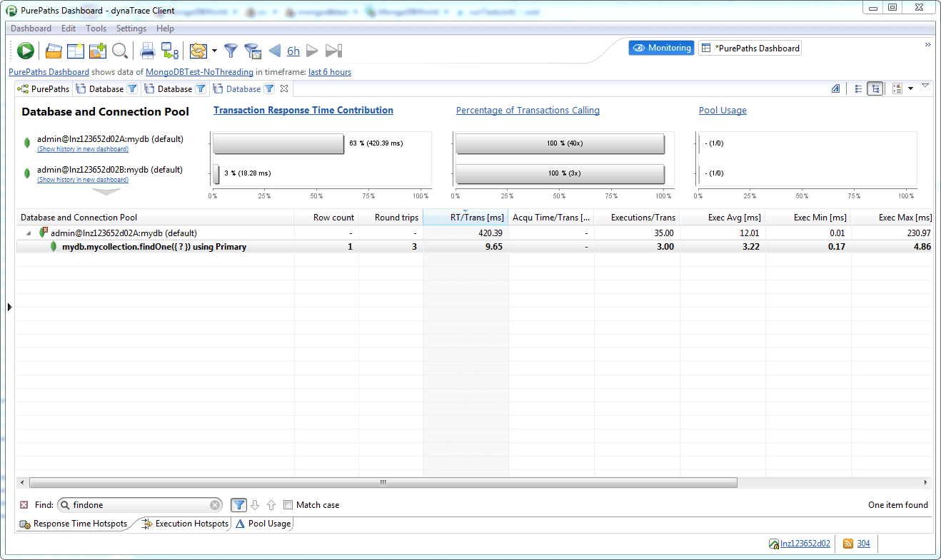Open Transaction Response Time Contribution link
The image size is (941, 560).
tap(303, 111)
